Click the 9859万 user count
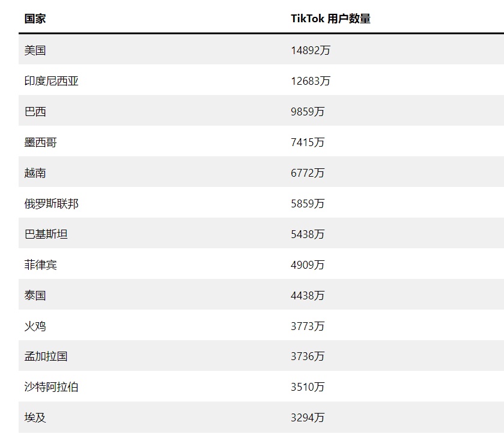Viewport: 504px width, 437px height. click(308, 112)
